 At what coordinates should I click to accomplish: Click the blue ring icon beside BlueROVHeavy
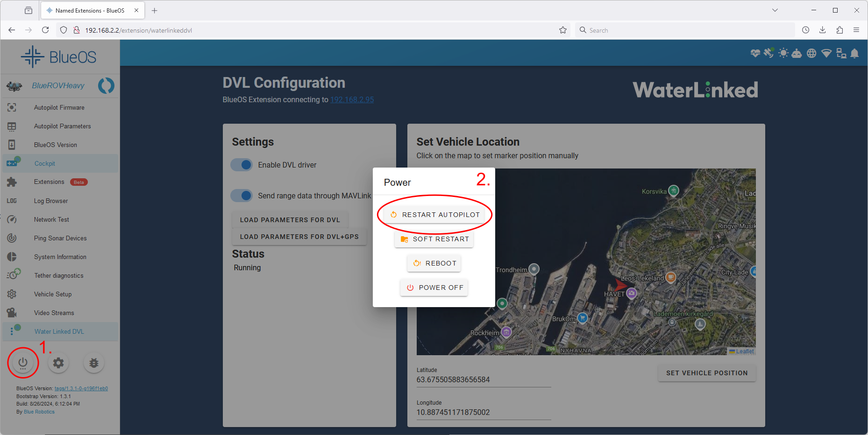pyautogui.click(x=106, y=85)
